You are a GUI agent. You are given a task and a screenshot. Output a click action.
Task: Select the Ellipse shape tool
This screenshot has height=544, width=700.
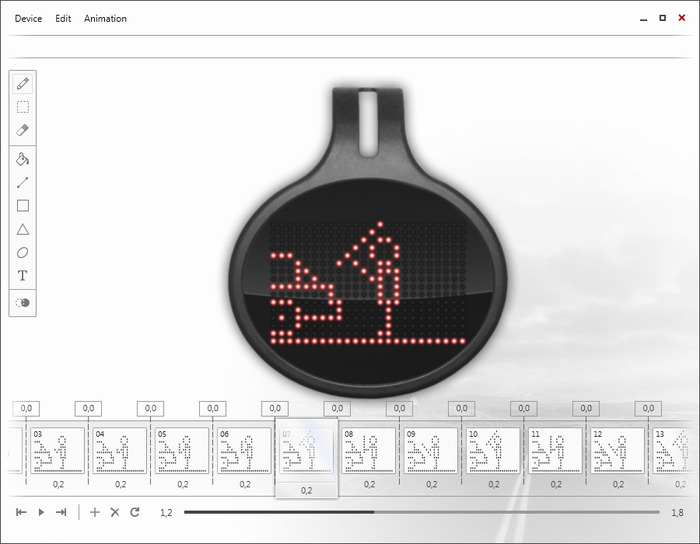point(23,252)
